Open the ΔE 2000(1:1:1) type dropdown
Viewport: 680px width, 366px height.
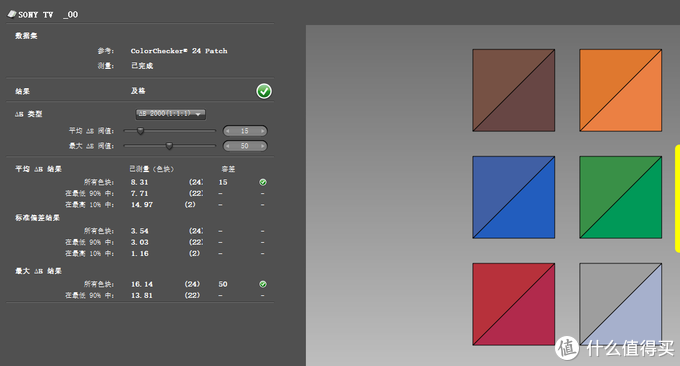pos(171,114)
